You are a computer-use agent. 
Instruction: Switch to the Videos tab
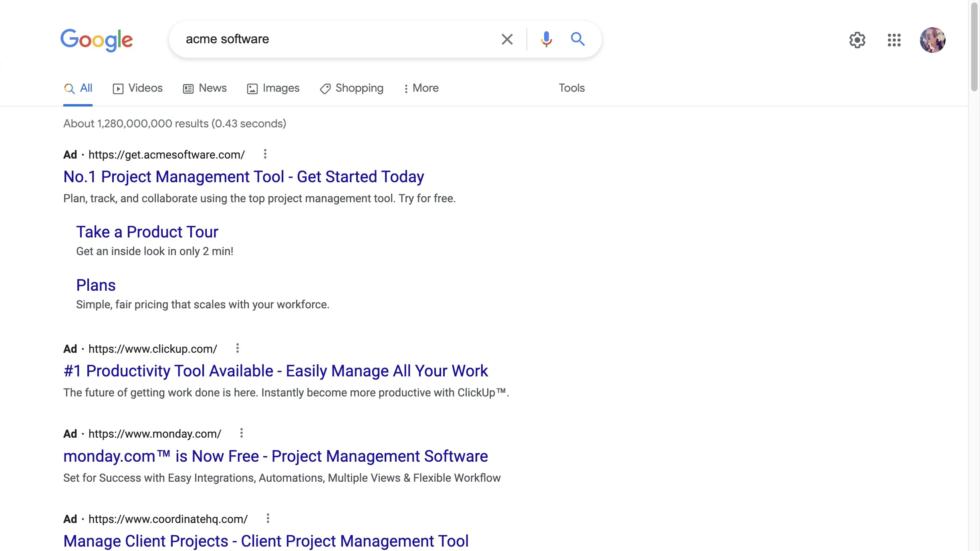(138, 88)
